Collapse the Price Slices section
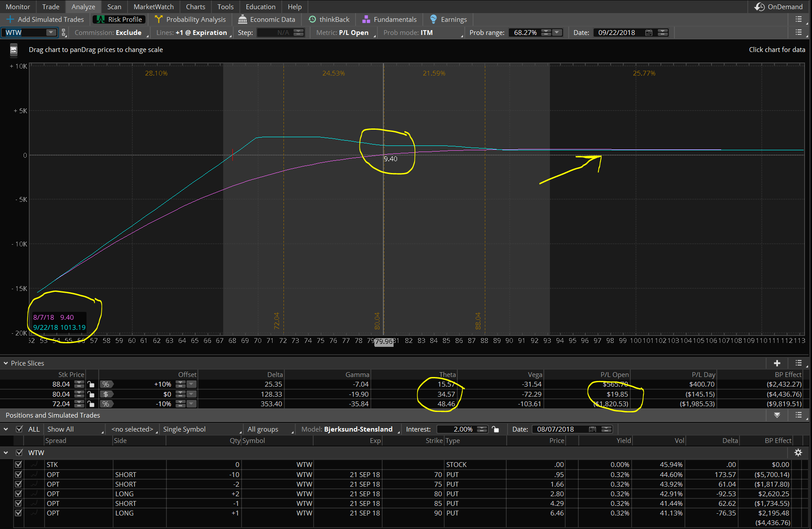 click(x=6, y=363)
